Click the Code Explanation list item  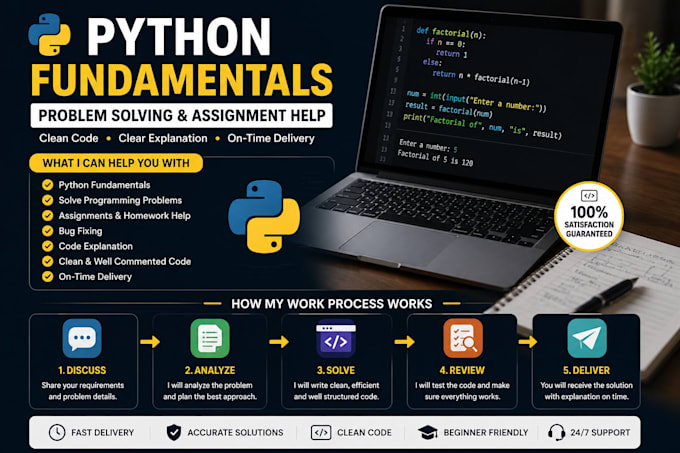click(x=96, y=246)
